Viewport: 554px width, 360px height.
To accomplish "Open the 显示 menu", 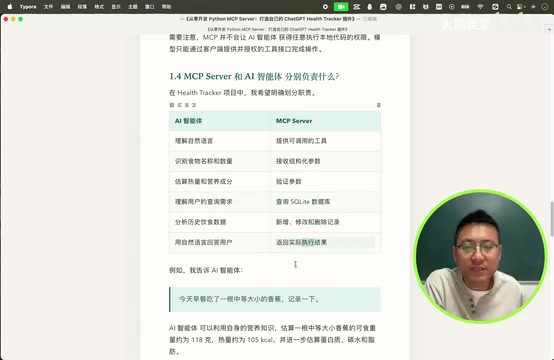I will [116, 7].
